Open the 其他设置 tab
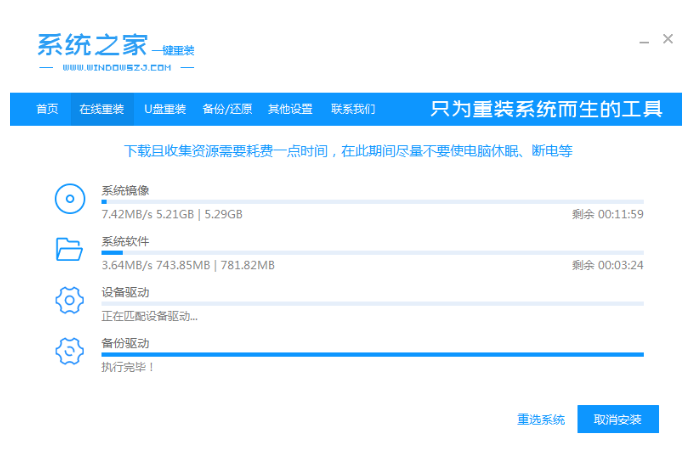688x452 pixels. (x=290, y=109)
